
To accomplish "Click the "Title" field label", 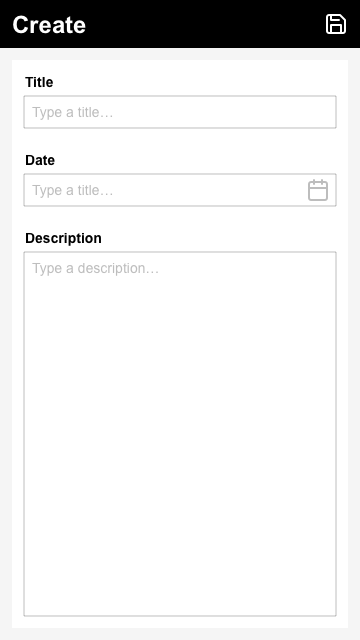I will click(x=39, y=82).
